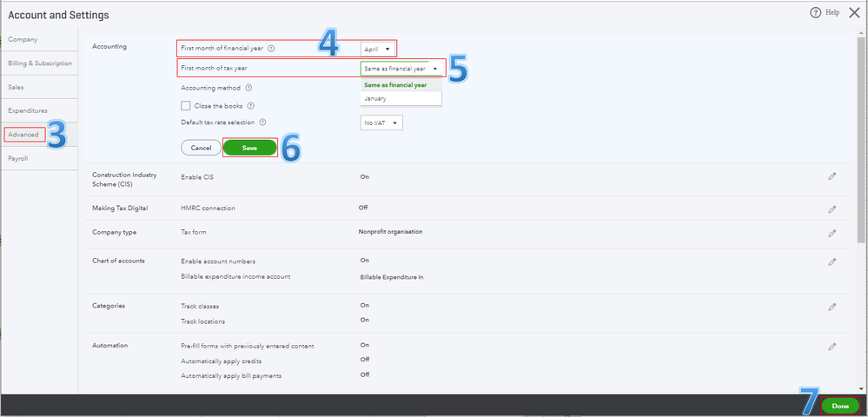Close the Account and Settings window

click(x=854, y=13)
